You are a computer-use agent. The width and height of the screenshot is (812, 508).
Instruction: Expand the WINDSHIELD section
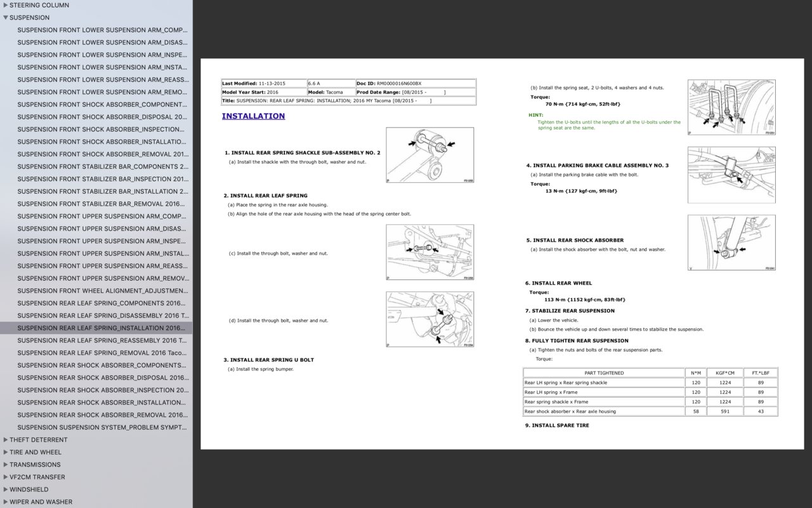coord(6,490)
